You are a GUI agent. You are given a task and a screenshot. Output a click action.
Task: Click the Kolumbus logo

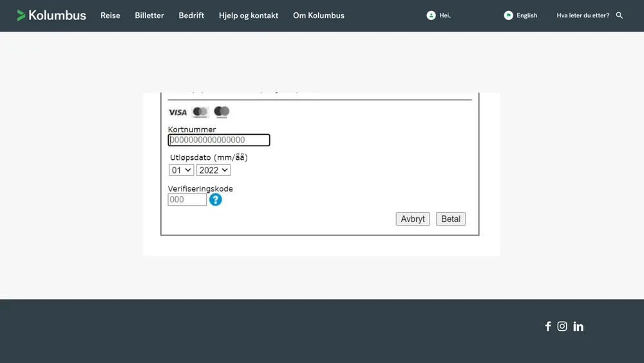pos(52,15)
